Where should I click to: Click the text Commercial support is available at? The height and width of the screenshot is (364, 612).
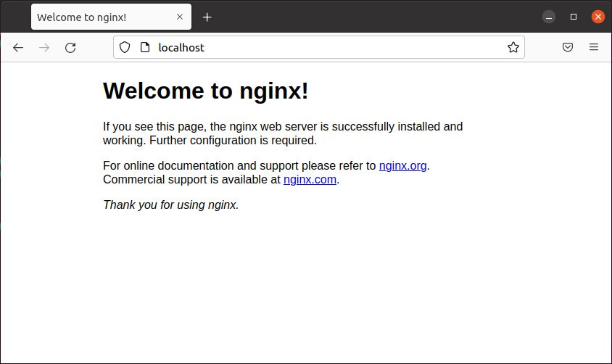[x=191, y=180]
